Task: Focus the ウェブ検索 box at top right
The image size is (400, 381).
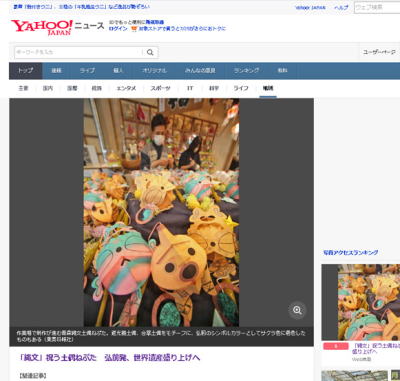Action: point(377,7)
